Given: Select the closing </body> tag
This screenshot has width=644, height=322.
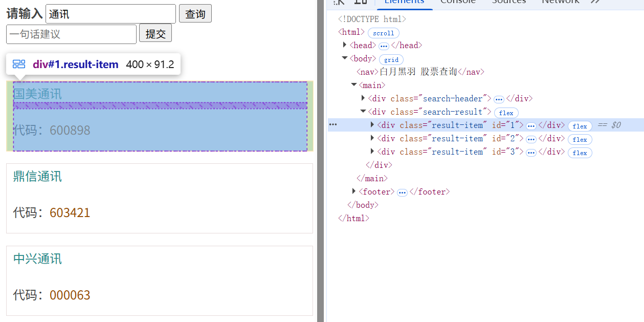Looking at the screenshot, I should coord(363,205).
